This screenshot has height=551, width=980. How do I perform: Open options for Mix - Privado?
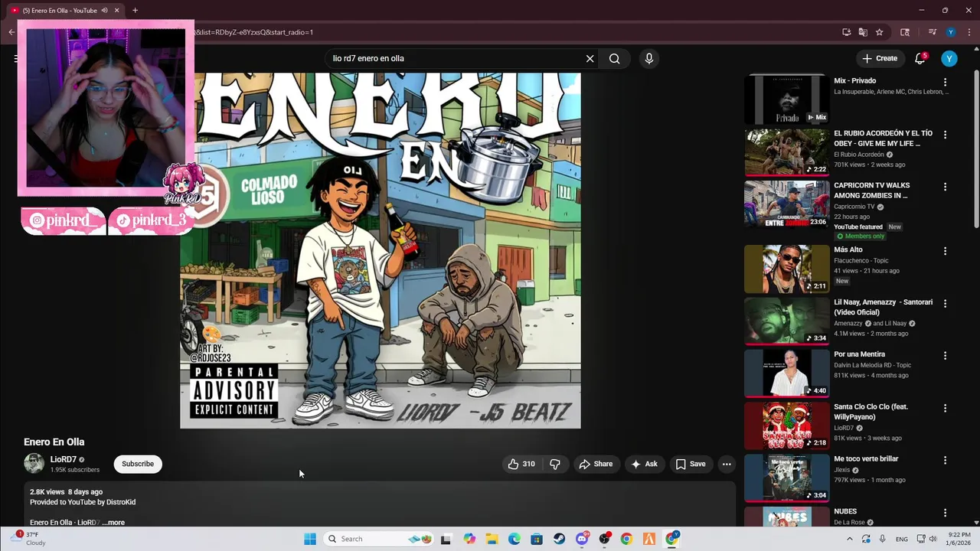coord(945,82)
